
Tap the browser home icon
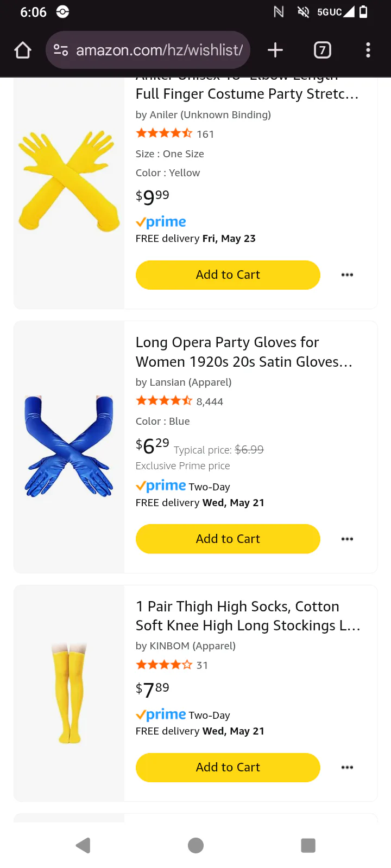click(x=23, y=50)
